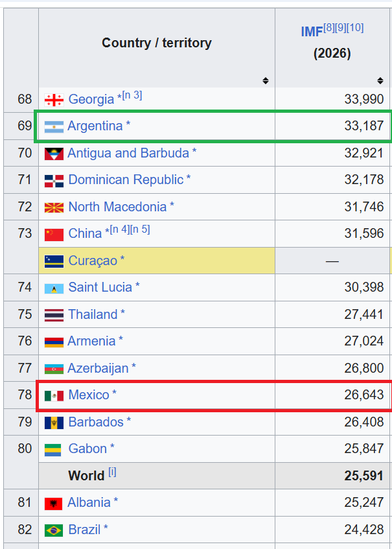
Task: Open the Curaçao link
Action: click(93, 261)
